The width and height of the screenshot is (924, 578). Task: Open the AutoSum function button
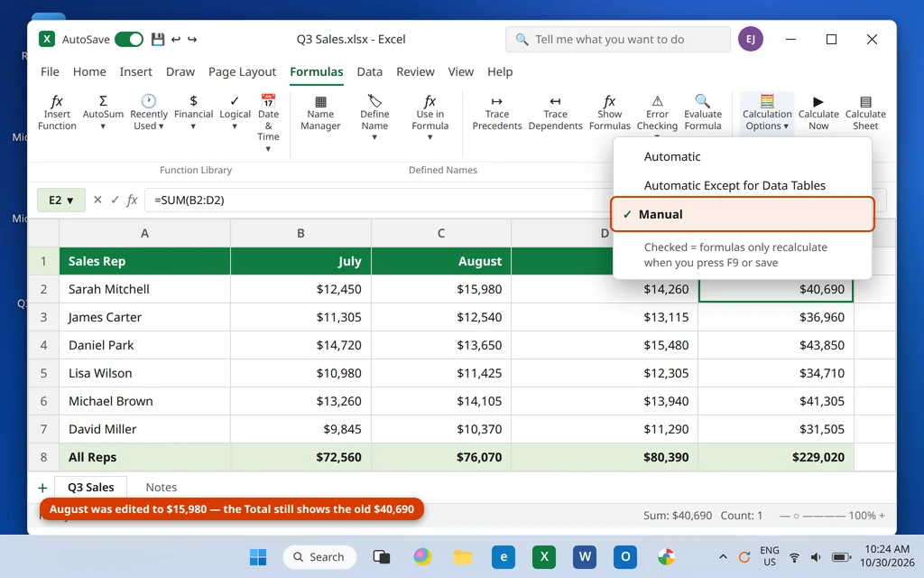pos(103,113)
